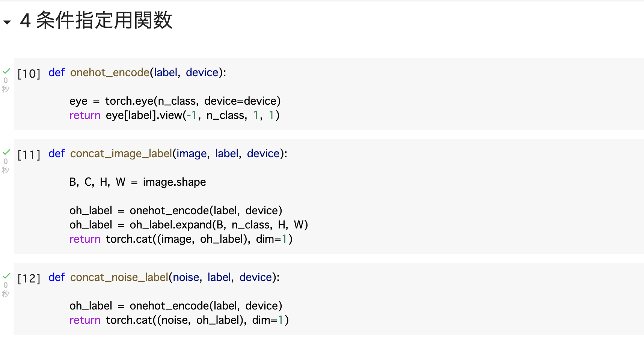Click the 'eye = torch.eye' code line
Image resolution: width=644 pixels, height=341 pixels.
[x=175, y=101]
